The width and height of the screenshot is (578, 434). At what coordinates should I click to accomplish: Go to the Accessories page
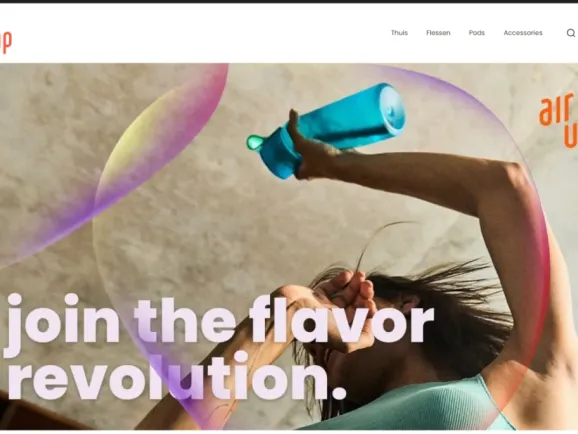[x=523, y=33]
